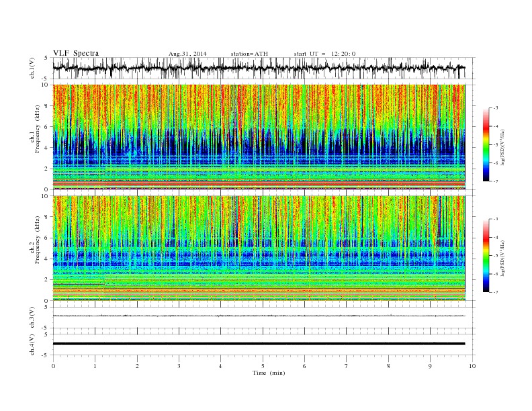Click the thick ch.4 waveform trace
Screen dimensions: 532x411
click(259, 344)
